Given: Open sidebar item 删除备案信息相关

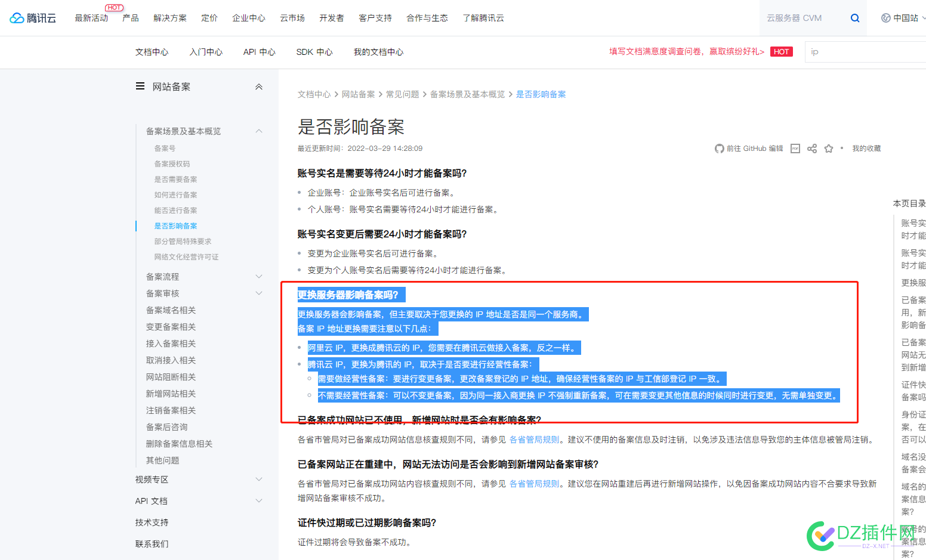Looking at the screenshot, I should [180, 444].
